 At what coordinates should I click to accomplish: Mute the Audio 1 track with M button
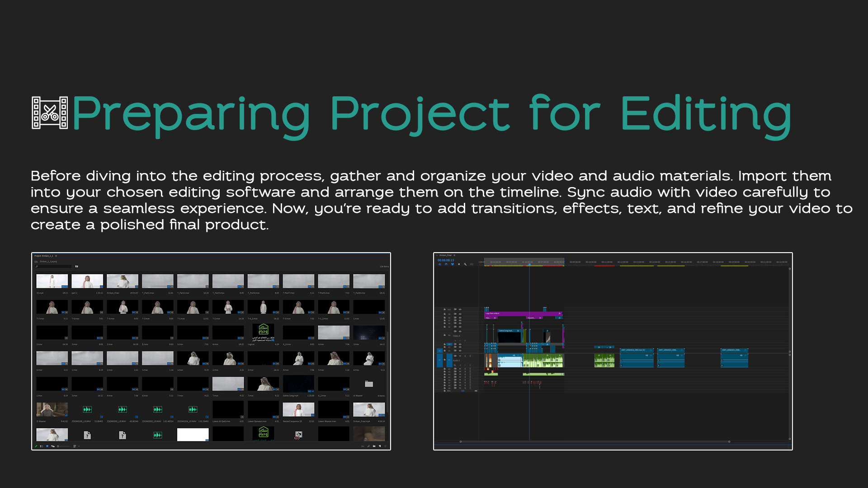pyautogui.click(x=460, y=356)
